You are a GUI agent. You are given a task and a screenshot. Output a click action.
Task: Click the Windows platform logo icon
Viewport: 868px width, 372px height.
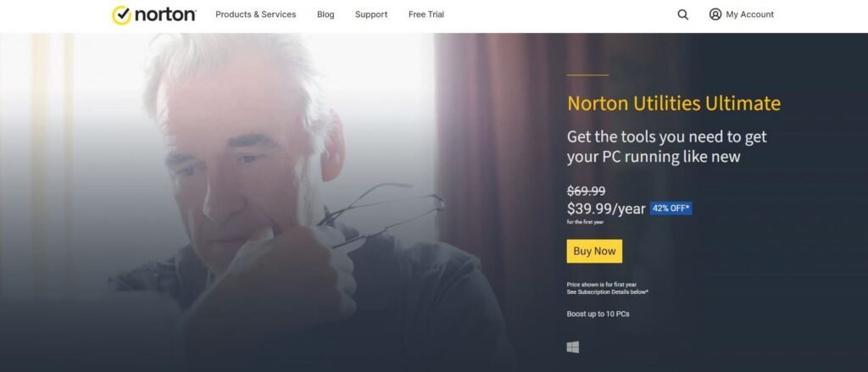(573, 347)
